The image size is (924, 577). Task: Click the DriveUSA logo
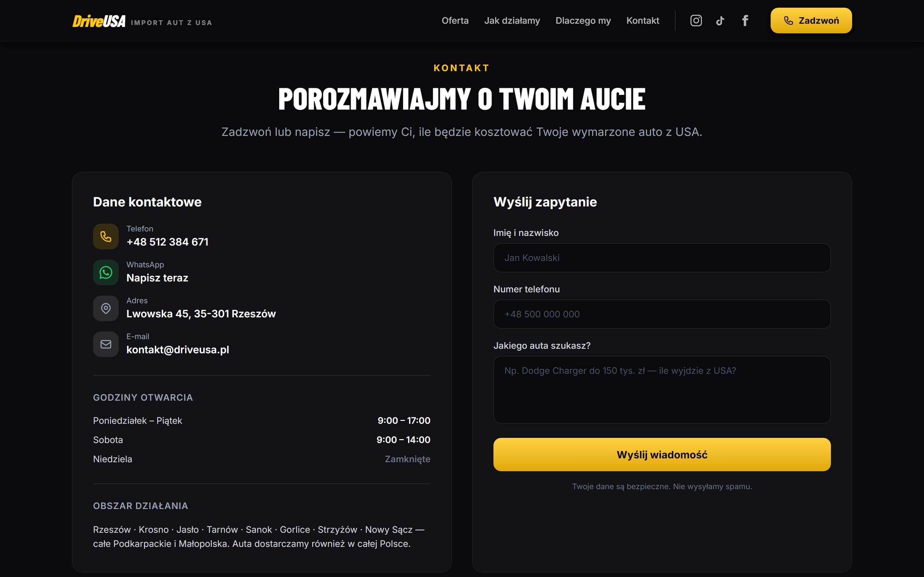pyautogui.click(x=99, y=21)
